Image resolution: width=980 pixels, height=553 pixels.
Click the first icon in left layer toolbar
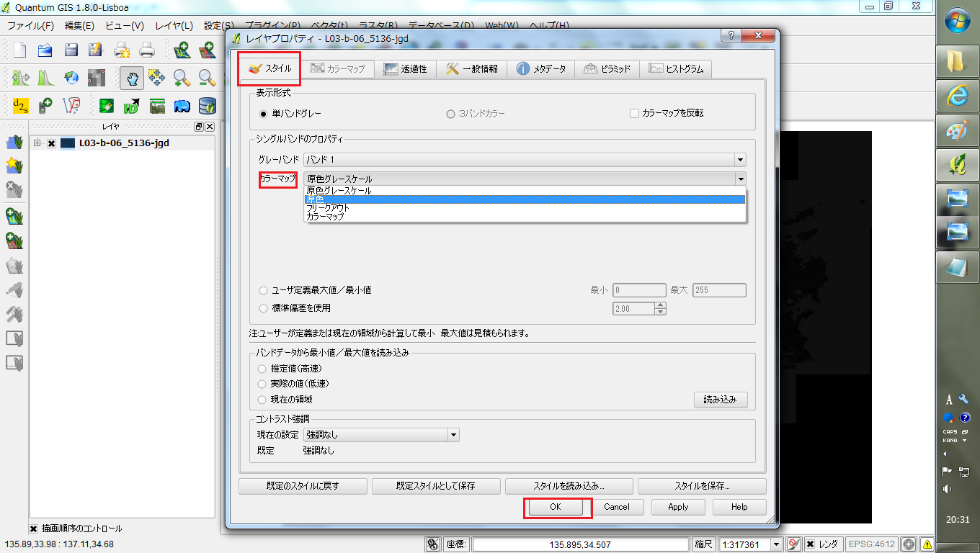(14, 141)
